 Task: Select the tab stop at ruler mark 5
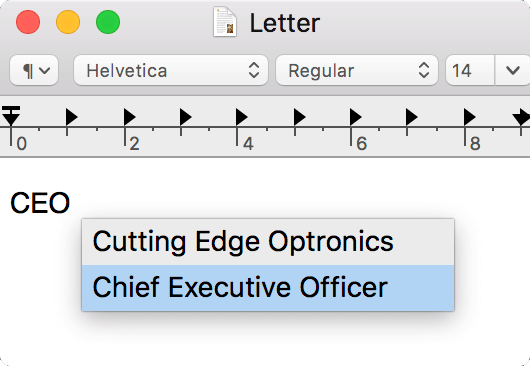[x=299, y=117]
